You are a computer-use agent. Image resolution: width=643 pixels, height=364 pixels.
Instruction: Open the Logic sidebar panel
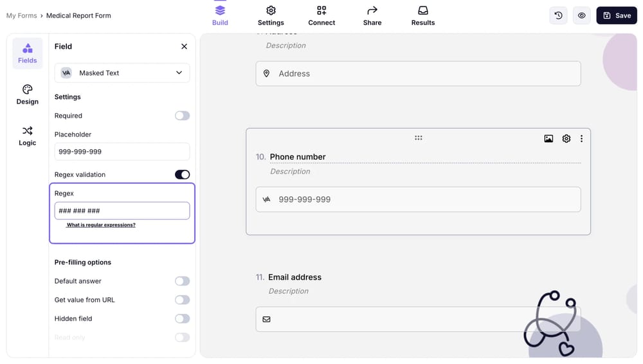click(27, 136)
